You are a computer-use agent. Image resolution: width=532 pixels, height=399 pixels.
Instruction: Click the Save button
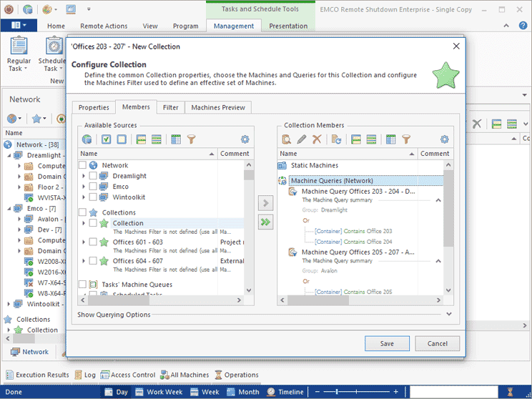click(387, 343)
